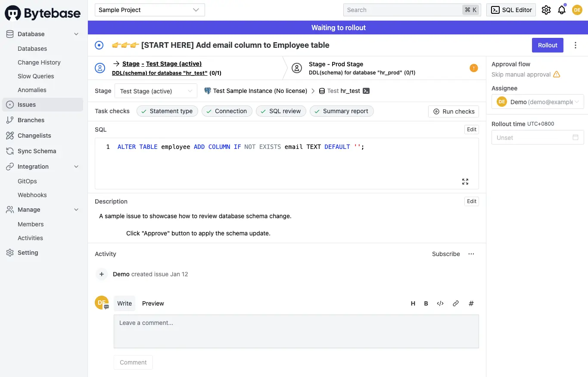Viewport: 588px width, 377px height.
Task: Insert heading using the H icon
Action: (413, 303)
